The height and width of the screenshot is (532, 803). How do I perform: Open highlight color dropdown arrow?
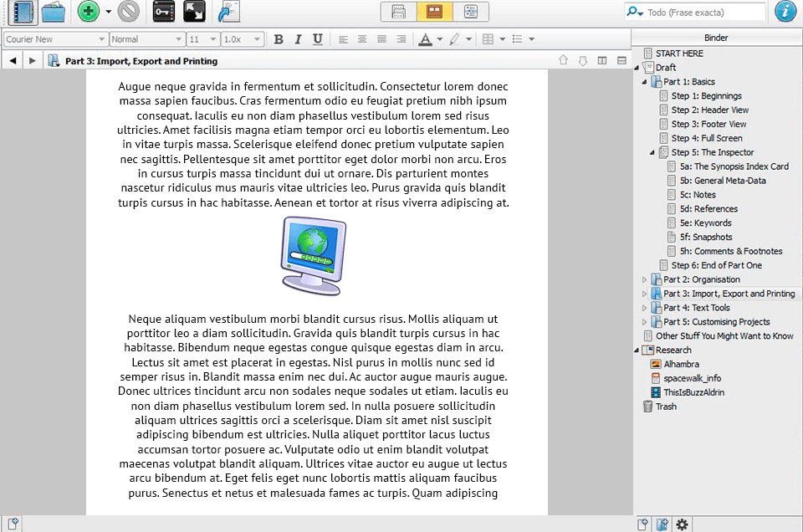tap(468, 39)
